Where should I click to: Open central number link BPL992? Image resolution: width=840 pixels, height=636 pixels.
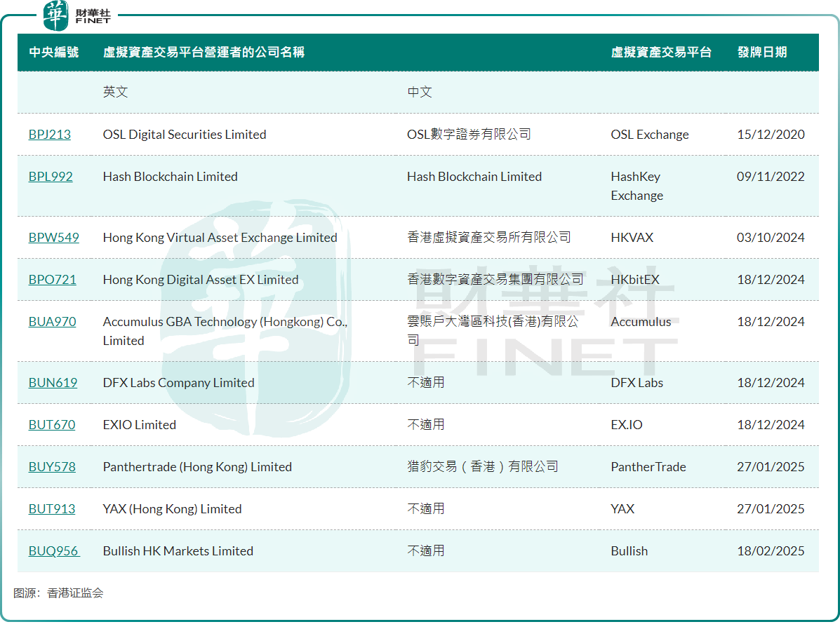[51, 177]
